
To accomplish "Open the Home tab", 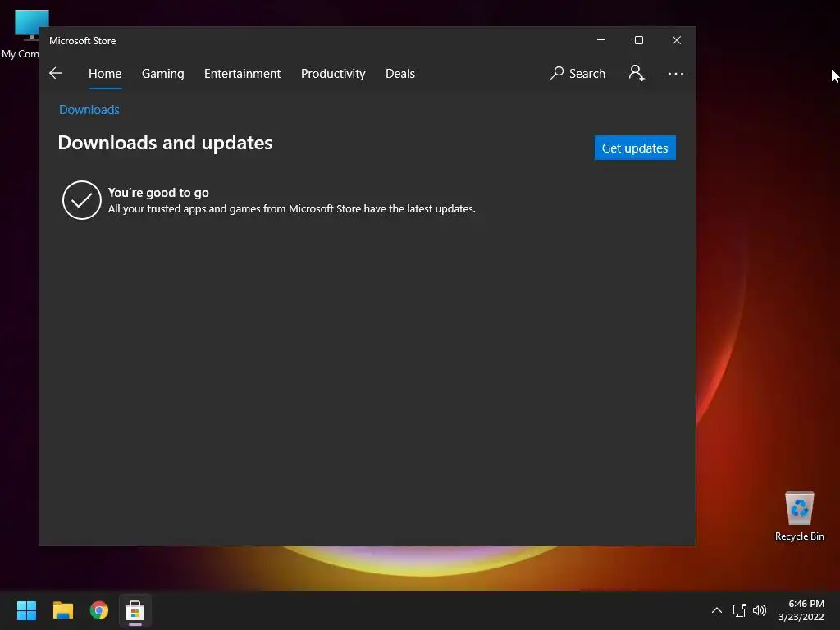I will click(105, 73).
